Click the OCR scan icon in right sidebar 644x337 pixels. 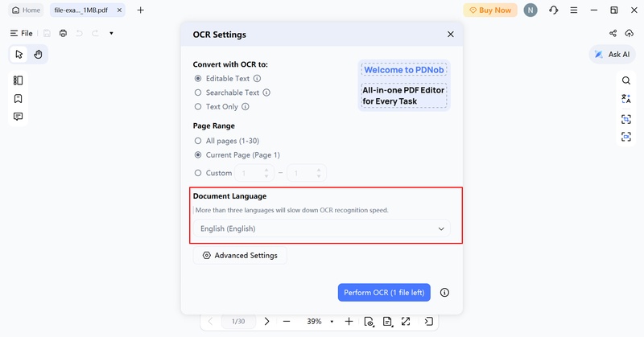pos(626,119)
